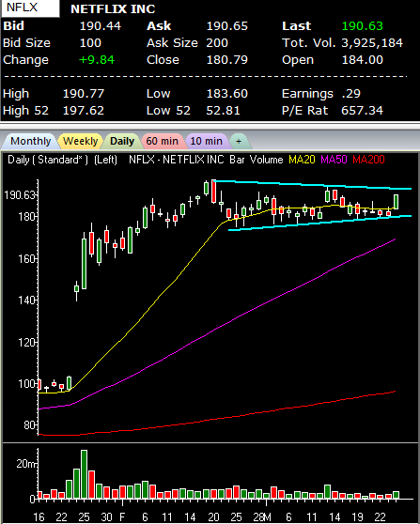
Task: Click the P/E Rat value 657.34
Action: coord(362,110)
